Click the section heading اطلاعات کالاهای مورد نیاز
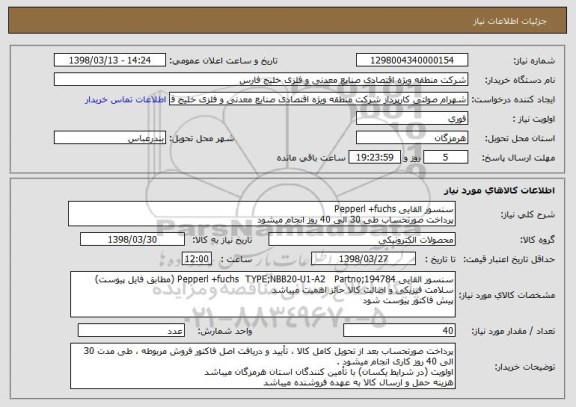This screenshot has height=407, width=576. point(500,190)
